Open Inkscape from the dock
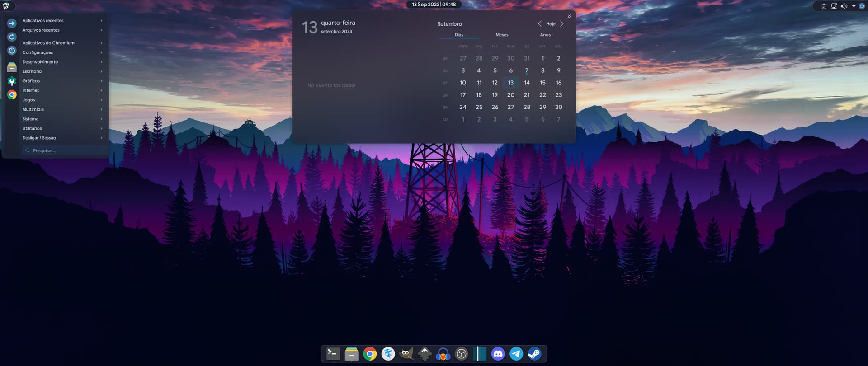 (x=425, y=354)
